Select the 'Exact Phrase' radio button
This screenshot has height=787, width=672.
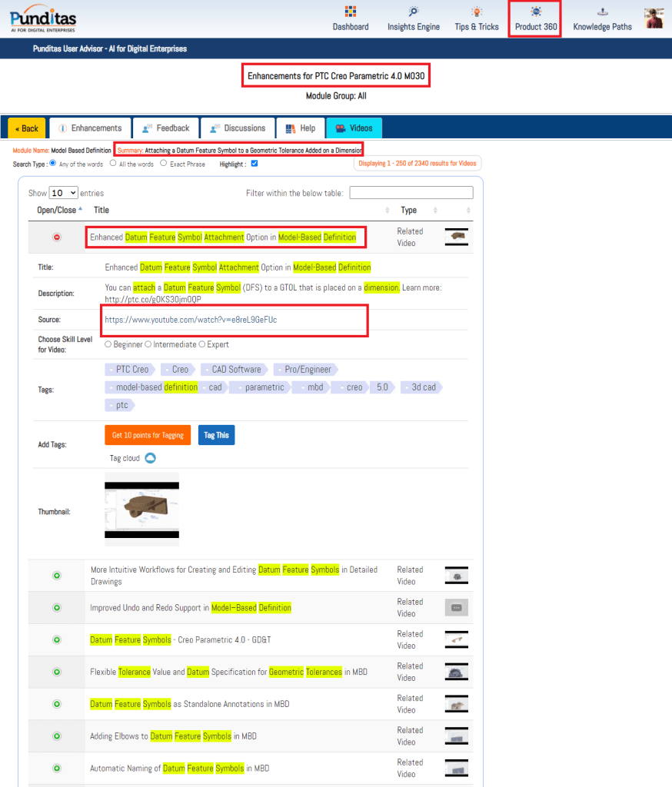164,163
